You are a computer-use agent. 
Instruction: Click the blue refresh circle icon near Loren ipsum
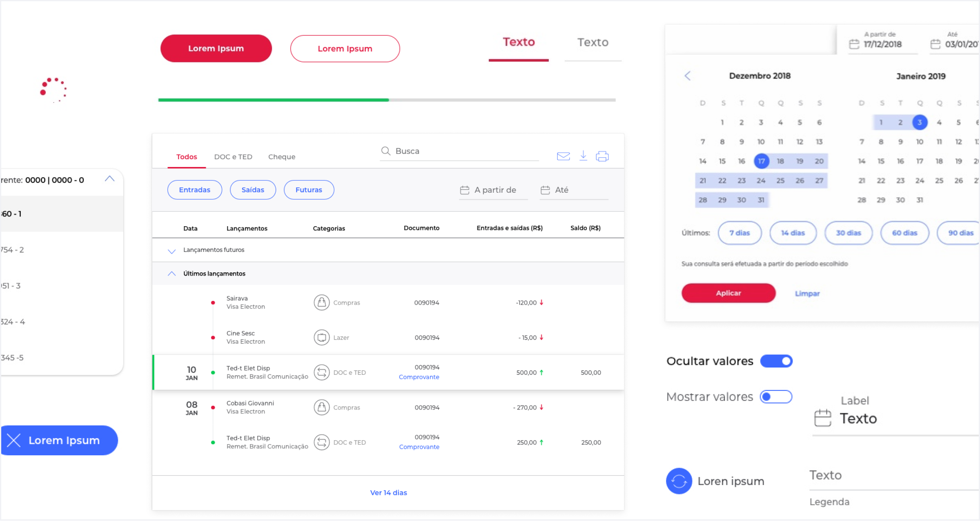click(679, 481)
